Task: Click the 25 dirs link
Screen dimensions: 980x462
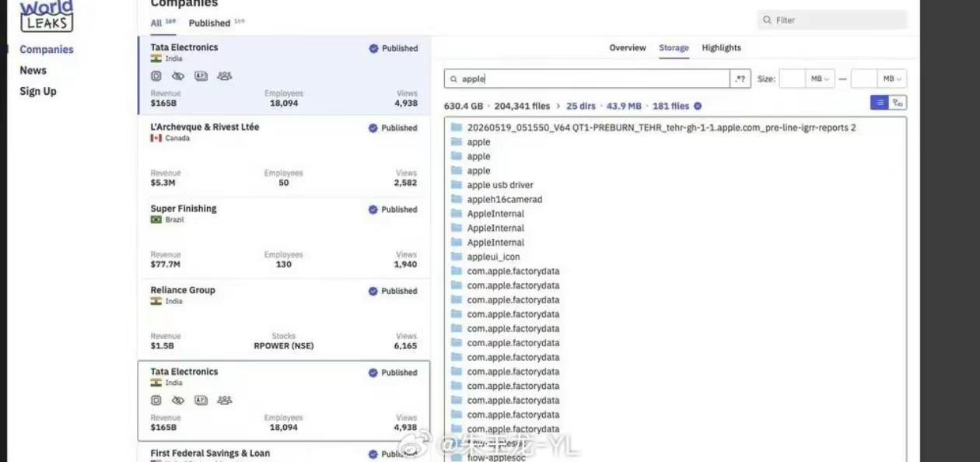Action: click(x=581, y=107)
